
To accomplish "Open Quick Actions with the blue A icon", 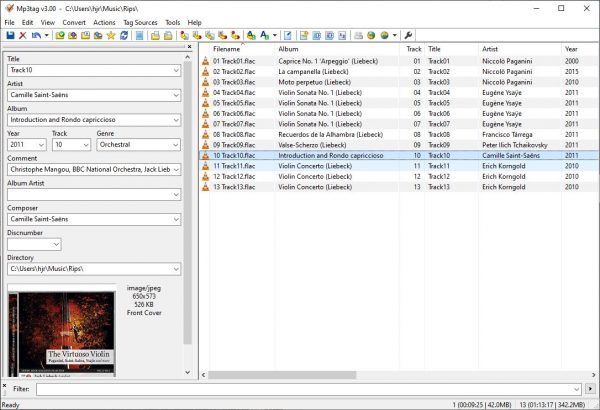I will point(264,36).
